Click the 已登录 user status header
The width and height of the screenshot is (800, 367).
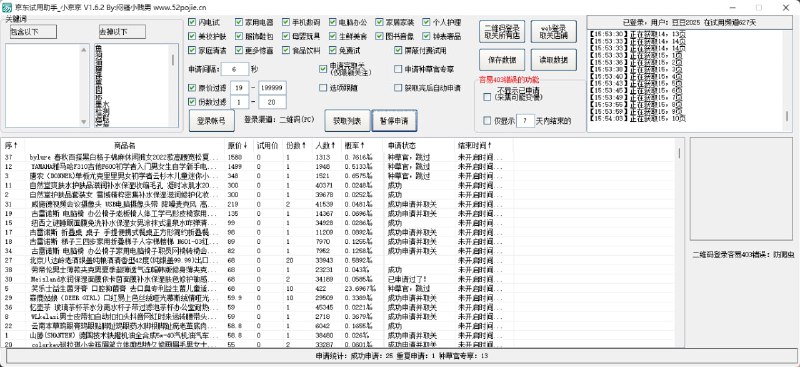tap(689, 22)
